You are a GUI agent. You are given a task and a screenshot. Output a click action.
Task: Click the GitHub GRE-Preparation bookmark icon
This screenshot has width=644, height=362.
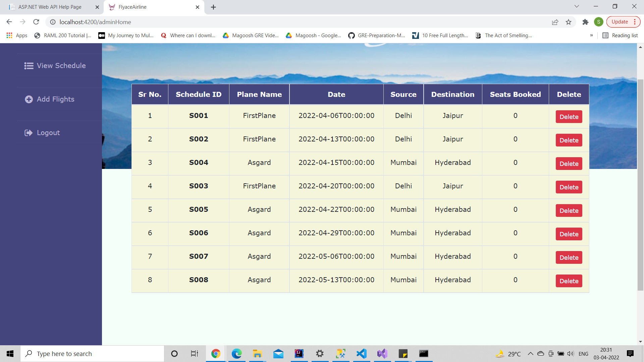pyautogui.click(x=352, y=35)
